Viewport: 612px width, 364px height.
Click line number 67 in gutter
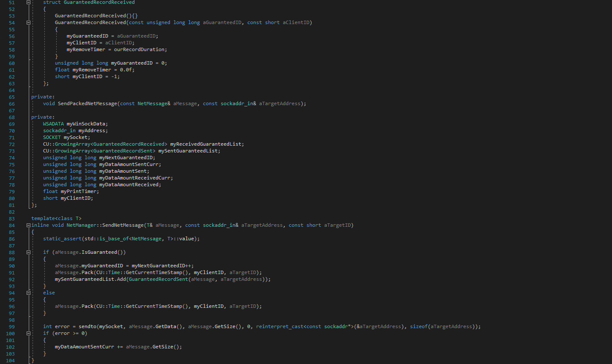11,110
